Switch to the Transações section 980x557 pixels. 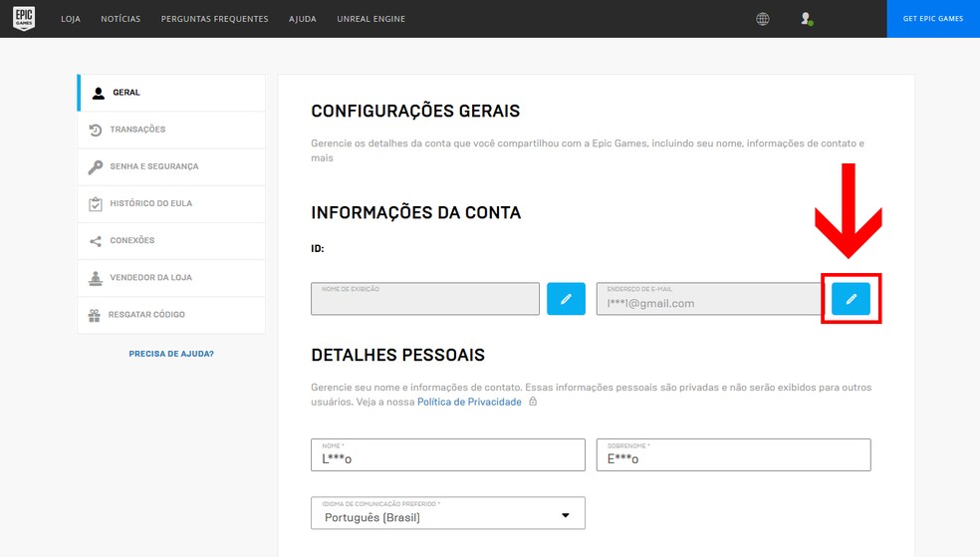(x=171, y=130)
